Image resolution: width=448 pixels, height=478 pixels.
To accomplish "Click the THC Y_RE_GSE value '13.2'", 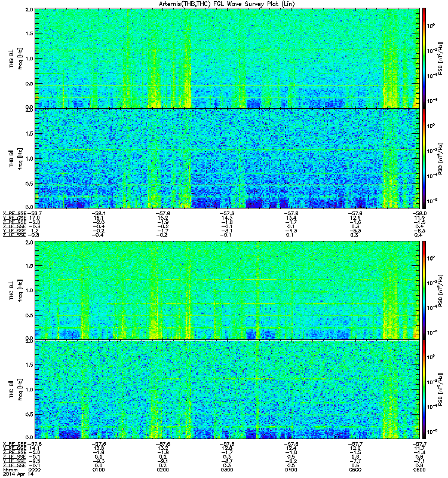I will coord(163,448).
